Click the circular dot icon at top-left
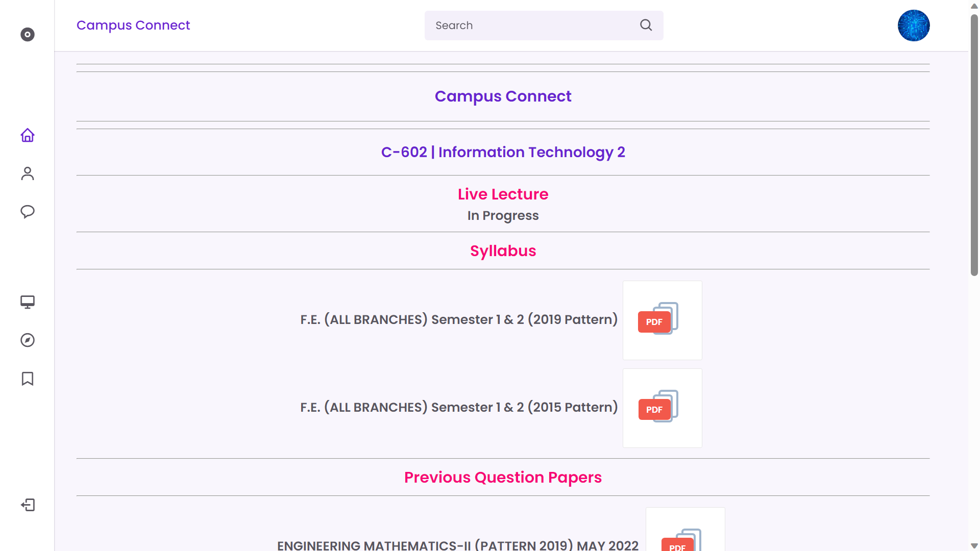Viewport: 980px width, 551px height. tap(28, 35)
